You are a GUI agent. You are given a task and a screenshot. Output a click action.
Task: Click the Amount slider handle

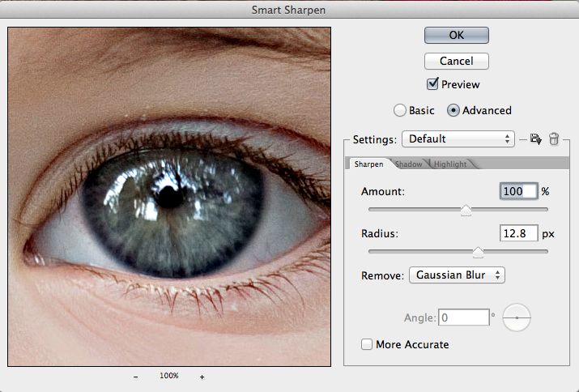pyautogui.click(x=466, y=211)
